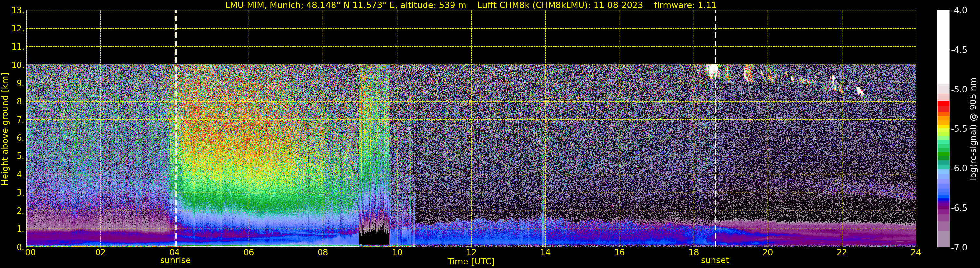Click the colorbar tick label '-6.5'
Viewport: 980px width, 268px height.
coord(959,208)
